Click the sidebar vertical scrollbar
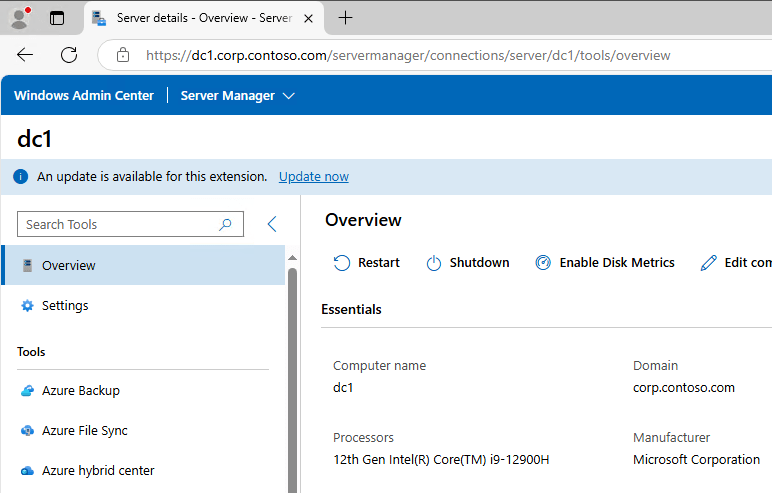This screenshot has width=772, height=493. [292, 380]
